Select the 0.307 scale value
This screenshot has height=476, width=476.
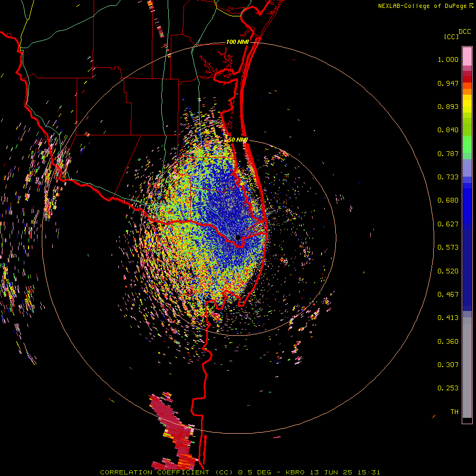click(448, 365)
